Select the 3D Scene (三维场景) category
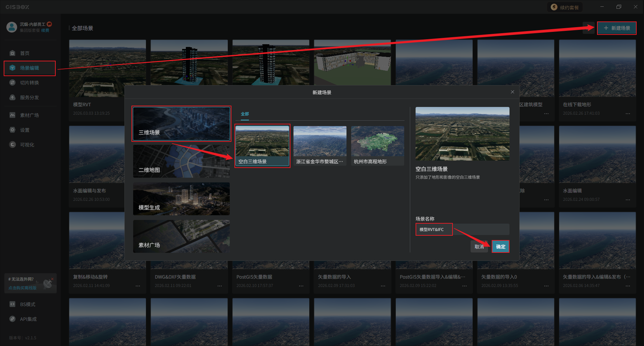644x346 pixels. coord(181,124)
